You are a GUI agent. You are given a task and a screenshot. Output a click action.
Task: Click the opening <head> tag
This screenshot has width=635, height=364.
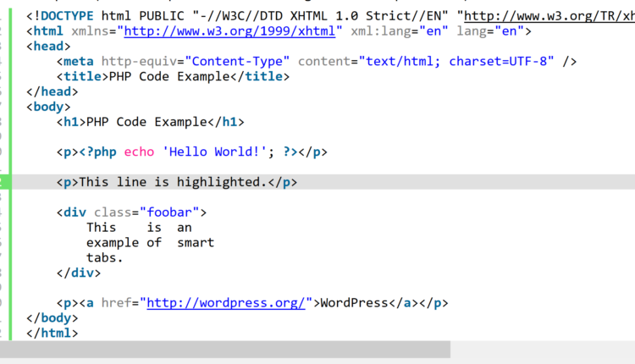(48, 47)
